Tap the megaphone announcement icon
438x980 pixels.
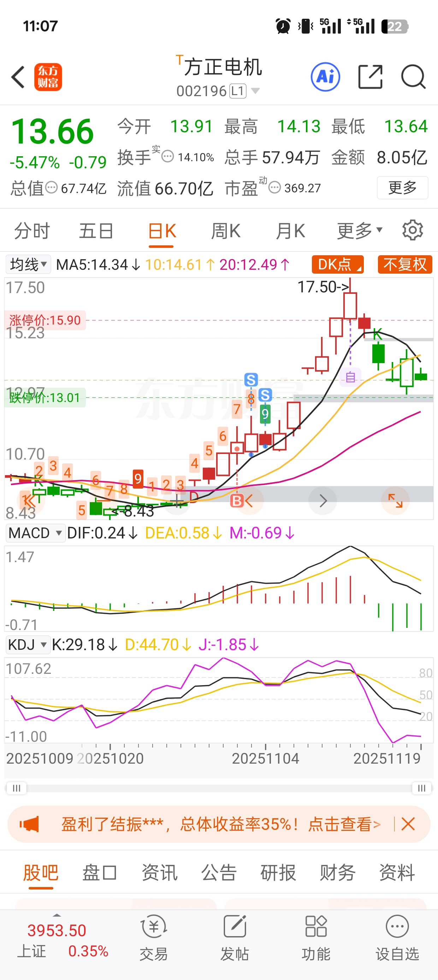coord(30,824)
